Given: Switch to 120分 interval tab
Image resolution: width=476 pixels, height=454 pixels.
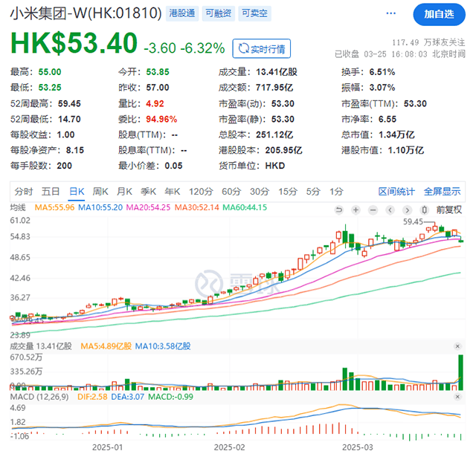Looking at the screenshot, I should pyautogui.click(x=201, y=192).
